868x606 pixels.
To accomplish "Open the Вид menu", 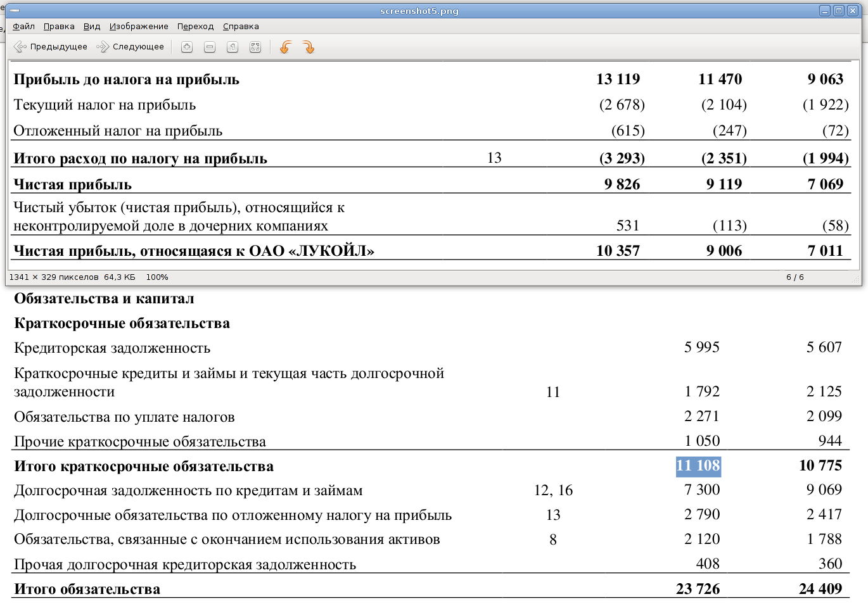I will tap(92, 27).
